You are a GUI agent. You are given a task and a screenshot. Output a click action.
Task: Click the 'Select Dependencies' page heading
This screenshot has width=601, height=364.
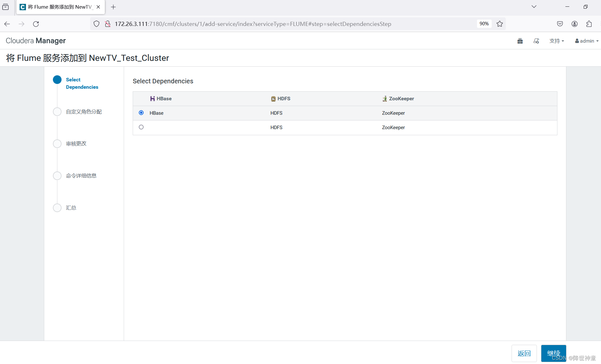click(163, 81)
